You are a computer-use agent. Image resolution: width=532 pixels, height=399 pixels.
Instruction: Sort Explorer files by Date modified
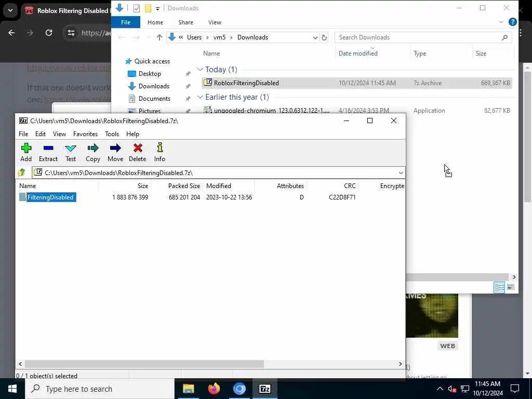point(358,54)
